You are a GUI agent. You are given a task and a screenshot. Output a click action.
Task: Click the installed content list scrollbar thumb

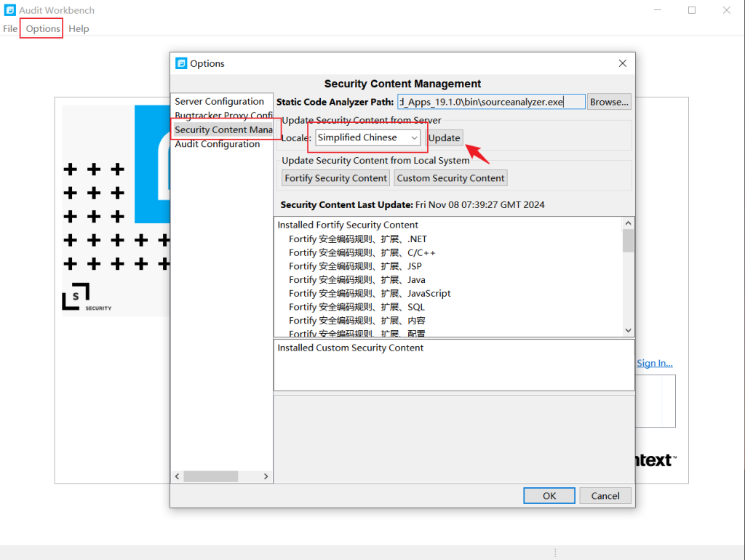pyautogui.click(x=628, y=241)
